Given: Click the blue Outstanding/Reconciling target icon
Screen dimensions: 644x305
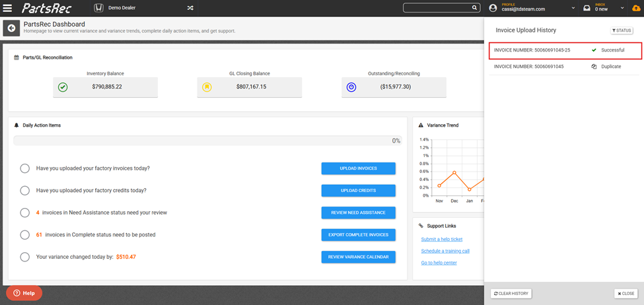Looking at the screenshot, I should click(x=351, y=87).
